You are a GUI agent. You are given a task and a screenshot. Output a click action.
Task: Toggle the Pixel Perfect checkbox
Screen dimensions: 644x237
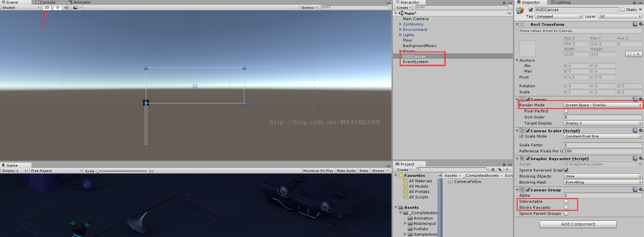tap(566, 111)
